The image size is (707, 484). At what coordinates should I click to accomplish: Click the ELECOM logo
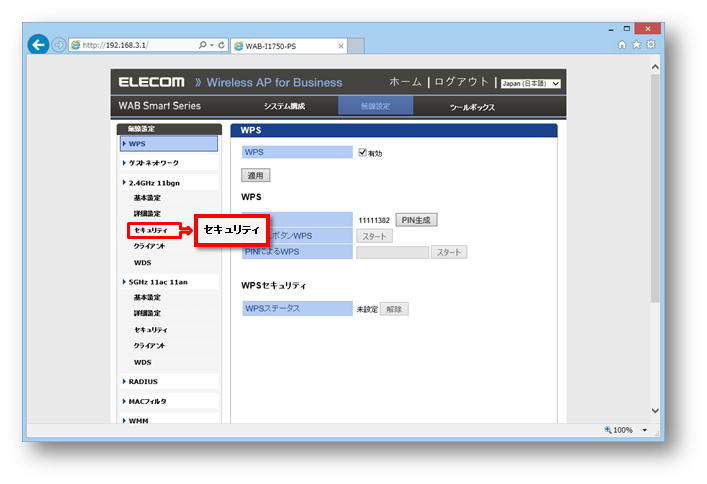(152, 82)
